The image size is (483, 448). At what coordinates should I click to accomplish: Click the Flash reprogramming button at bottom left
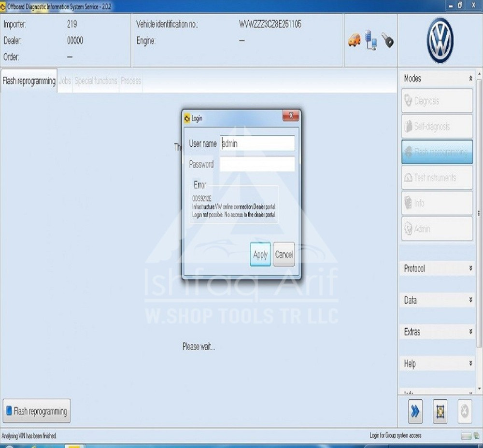(37, 411)
